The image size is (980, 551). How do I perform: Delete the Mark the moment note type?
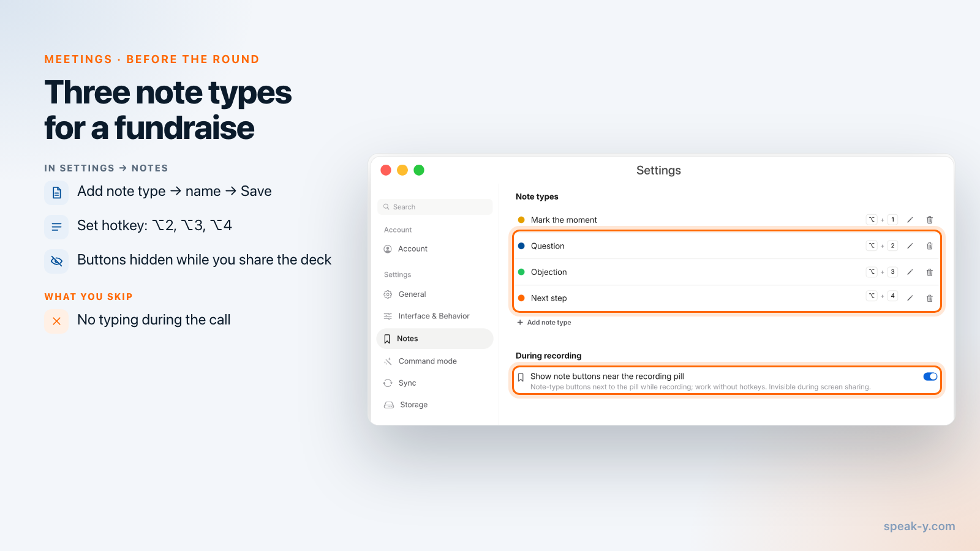930,220
